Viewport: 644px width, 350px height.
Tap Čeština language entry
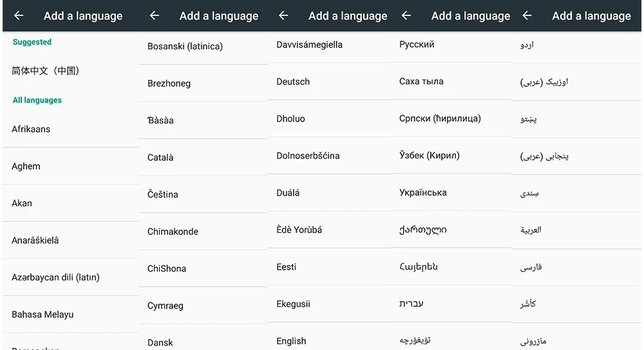[x=163, y=194]
